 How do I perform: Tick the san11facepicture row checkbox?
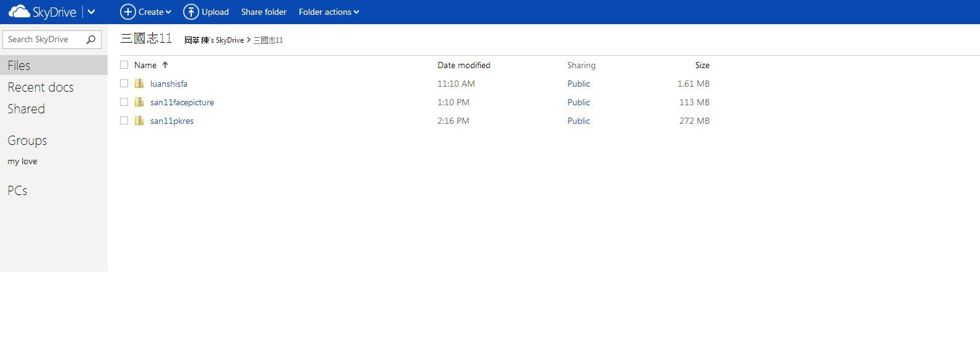pos(124,102)
